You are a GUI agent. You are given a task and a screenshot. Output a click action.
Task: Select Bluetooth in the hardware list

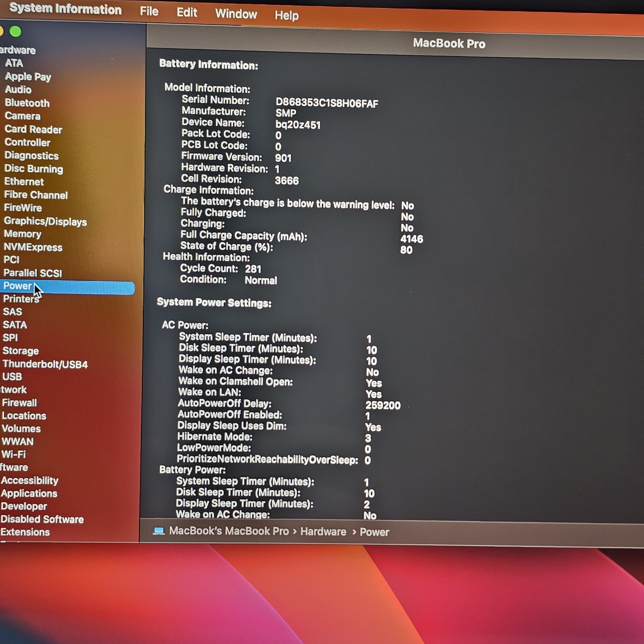(27, 103)
